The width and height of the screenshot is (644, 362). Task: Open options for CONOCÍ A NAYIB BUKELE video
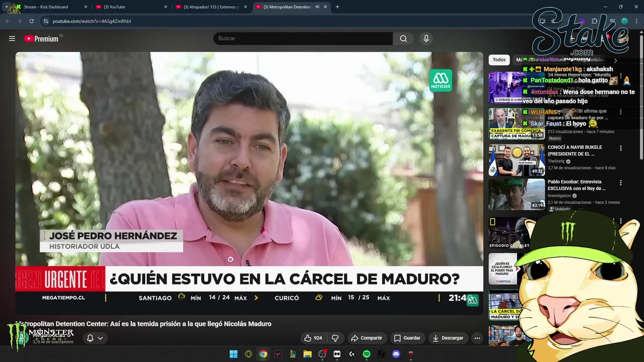[620, 148]
